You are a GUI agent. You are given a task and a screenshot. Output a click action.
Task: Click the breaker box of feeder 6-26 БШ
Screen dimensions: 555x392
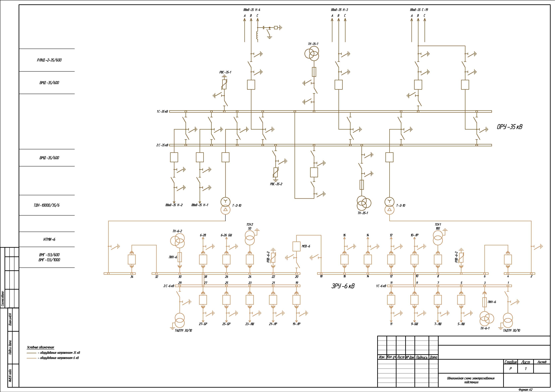click(226, 260)
